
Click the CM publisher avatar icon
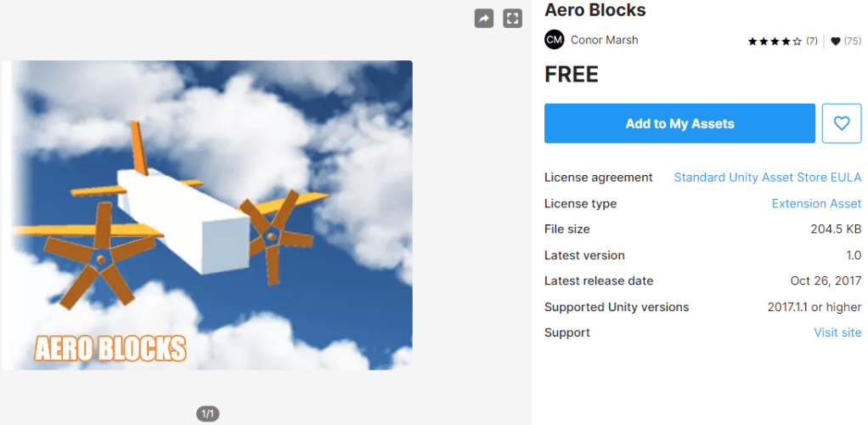555,40
